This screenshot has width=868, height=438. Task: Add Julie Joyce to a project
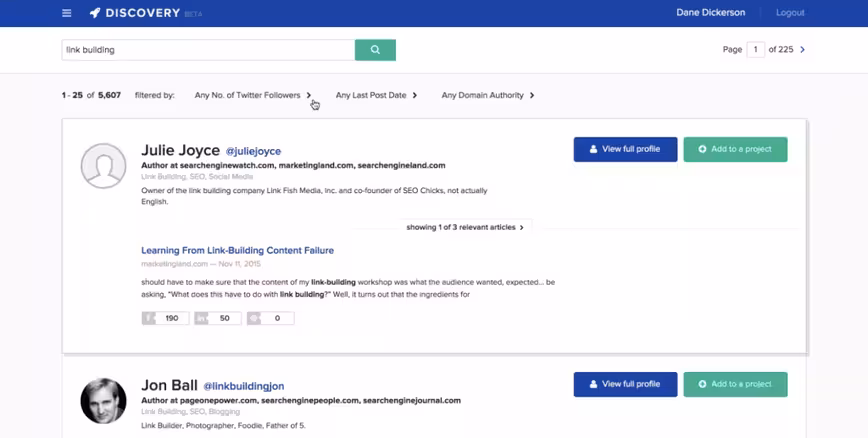coord(735,150)
